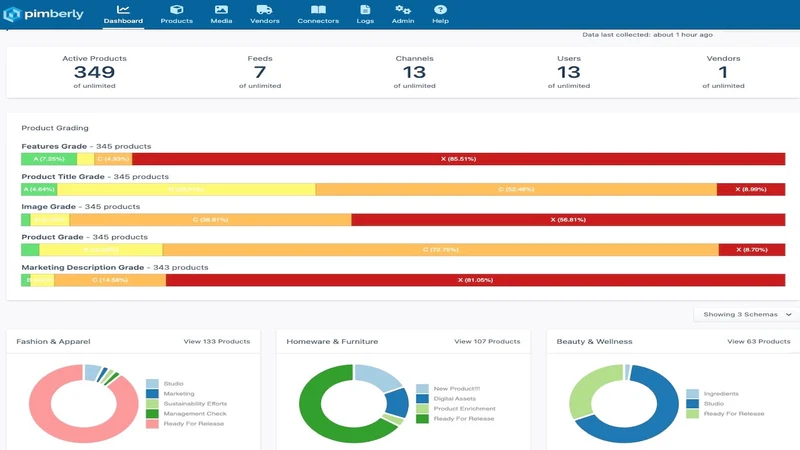
Task: Select the Products menu label
Action: coord(177,21)
